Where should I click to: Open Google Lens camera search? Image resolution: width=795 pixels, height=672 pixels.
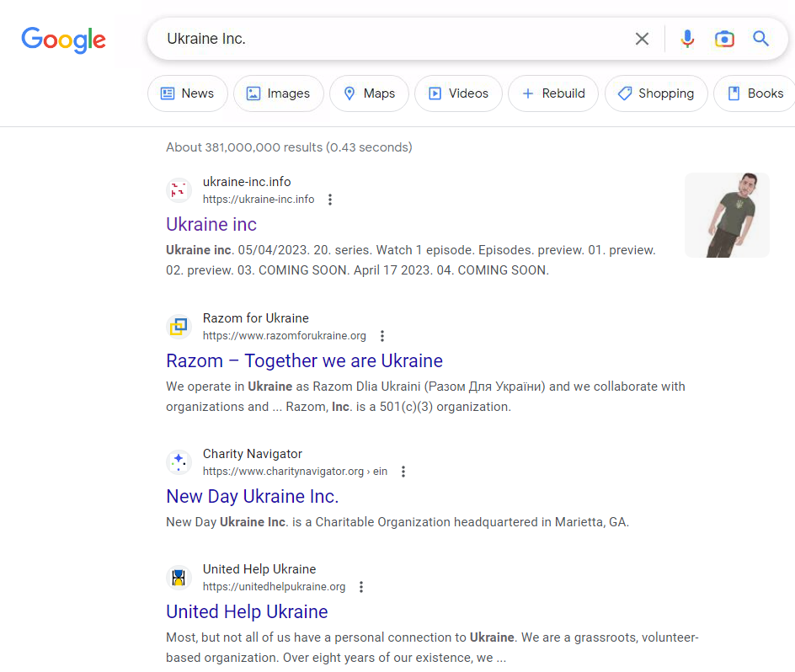click(724, 39)
